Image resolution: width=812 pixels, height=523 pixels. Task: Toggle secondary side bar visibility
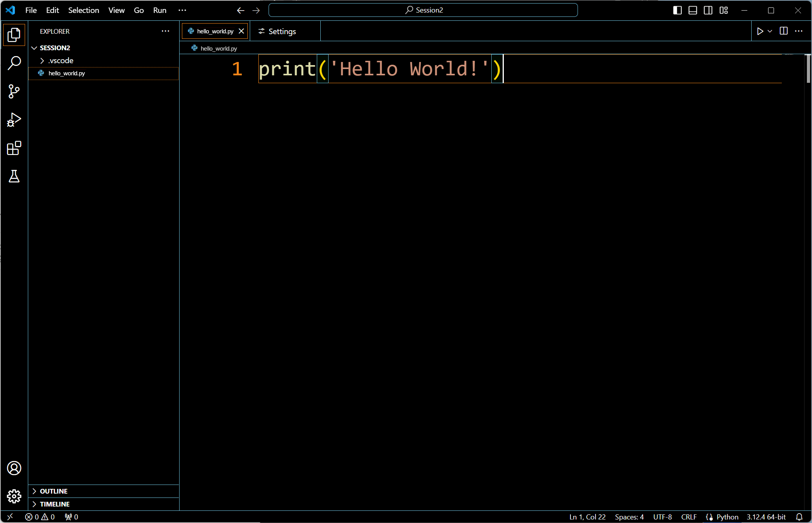pyautogui.click(x=708, y=10)
